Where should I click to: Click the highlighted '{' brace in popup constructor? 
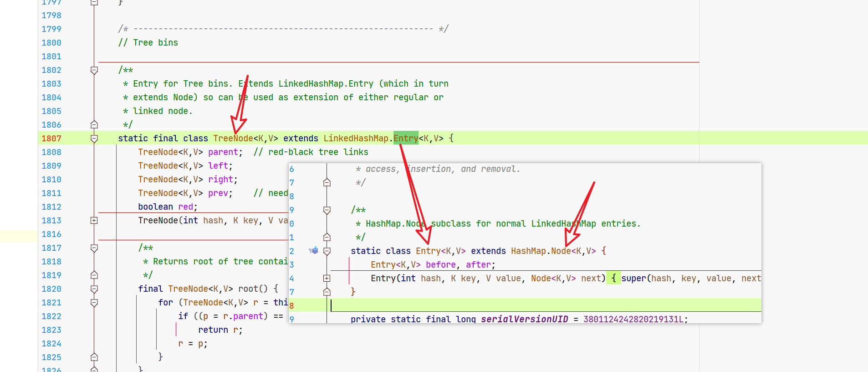pyautogui.click(x=613, y=278)
